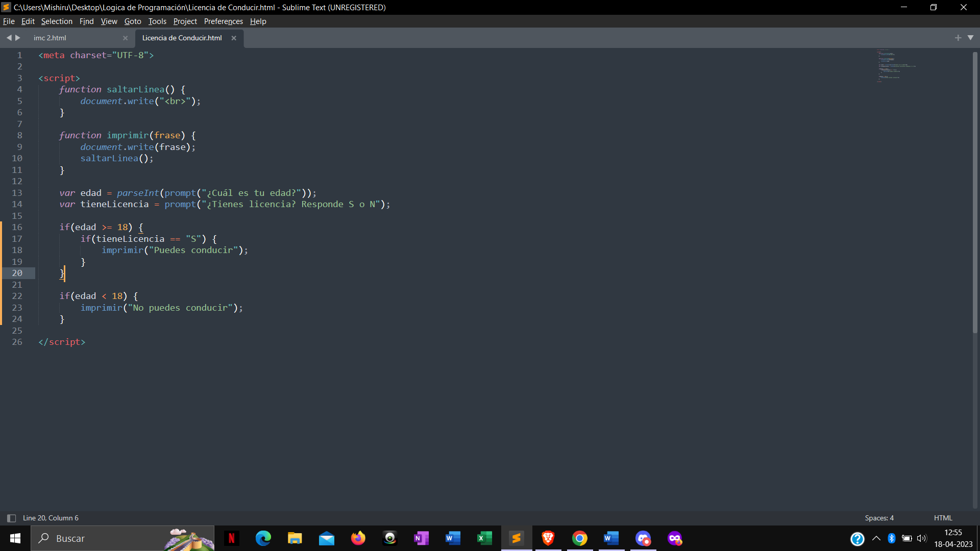Change syntax via HTML status entry
980x551 pixels.
pos(943,518)
